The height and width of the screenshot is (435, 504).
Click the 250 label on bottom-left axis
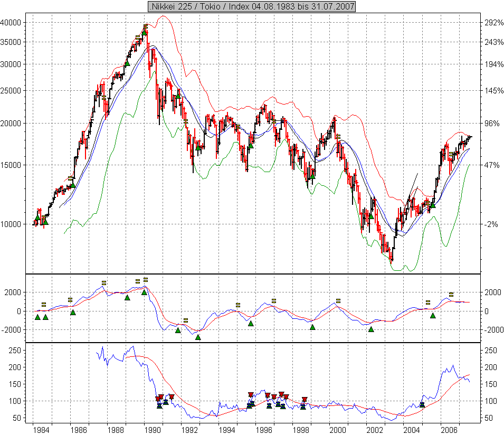(14, 350)
